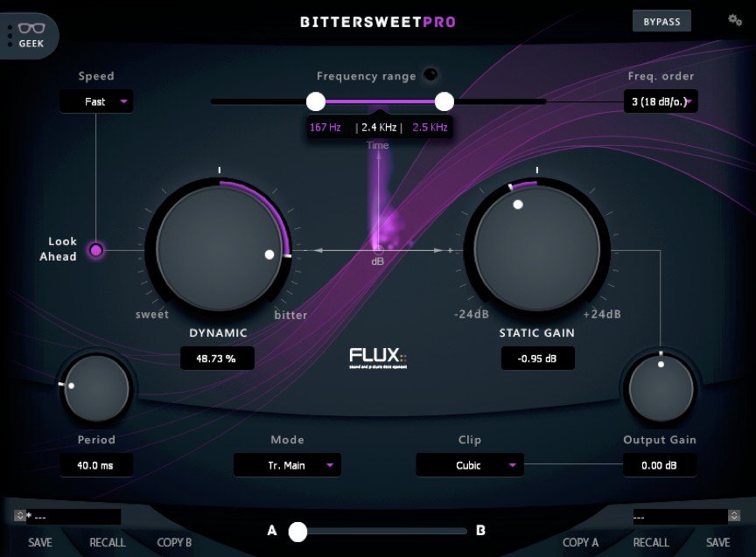Toggle the Look Ahead control
Viewport: 756px width, 557px height.
[95, 251]
